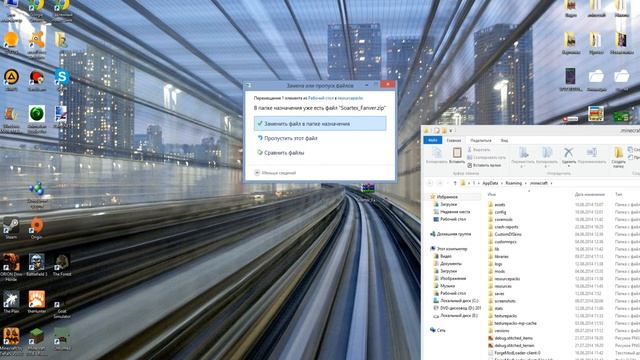
Task: Close the replace or skip files dialog
Action: click(x=387, y=85)
